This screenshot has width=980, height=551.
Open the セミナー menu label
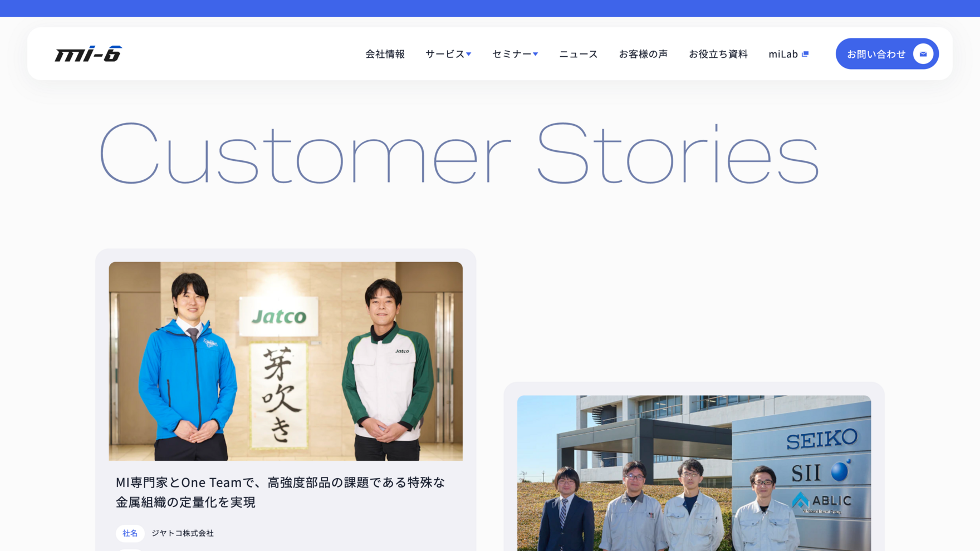[x=511, y=54]
